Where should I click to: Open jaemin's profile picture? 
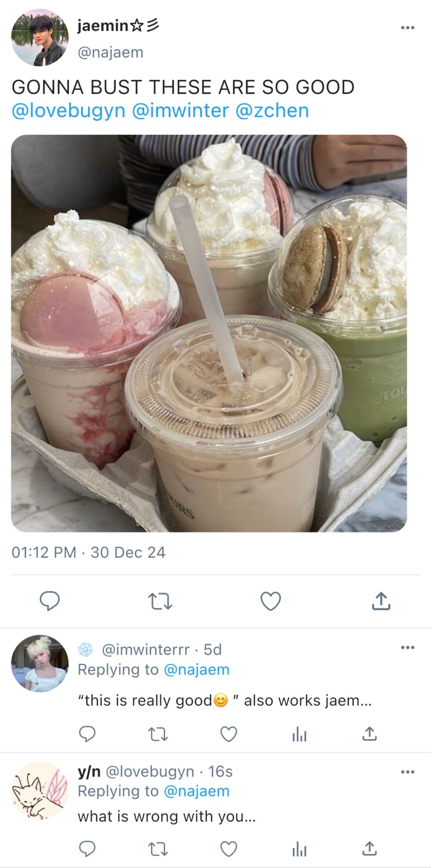click(40, 38)
